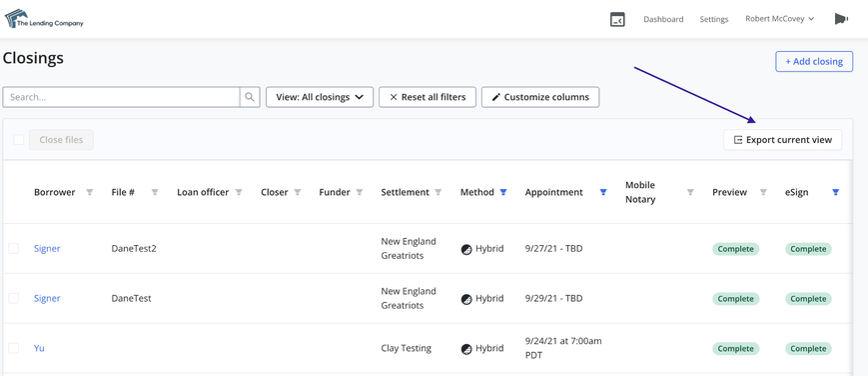Screen dimensions: 868x376
Task: Click The Lending Company logo
Action: coord(44,19)
